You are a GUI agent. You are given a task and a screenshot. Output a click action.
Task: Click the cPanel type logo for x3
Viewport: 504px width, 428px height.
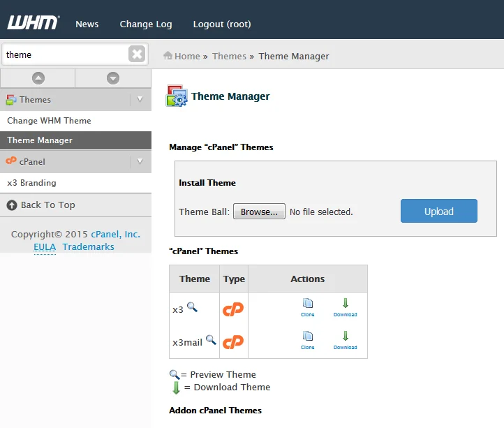pyautogui.click(x=233, y=309)
